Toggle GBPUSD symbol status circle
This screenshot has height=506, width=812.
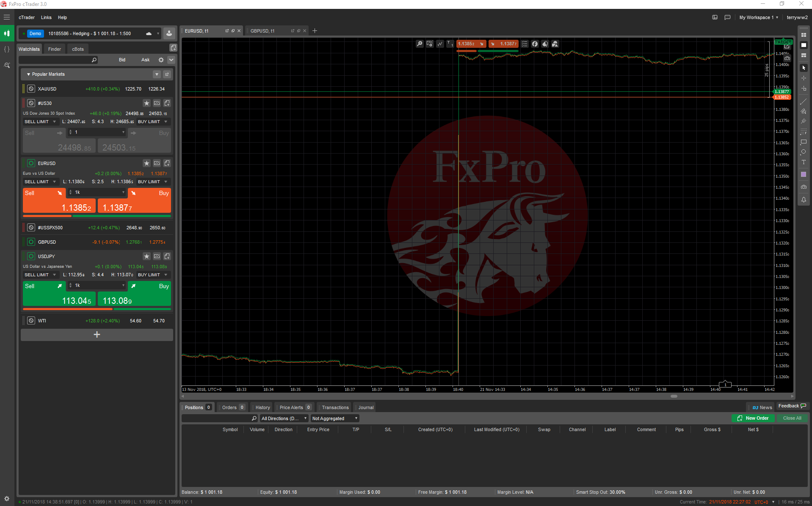coord(31,242)
